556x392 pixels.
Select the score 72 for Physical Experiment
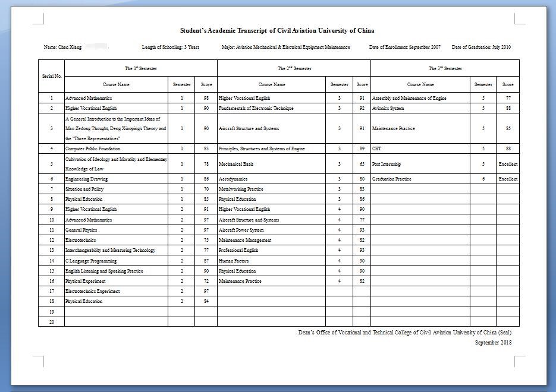tap(206, 281)
